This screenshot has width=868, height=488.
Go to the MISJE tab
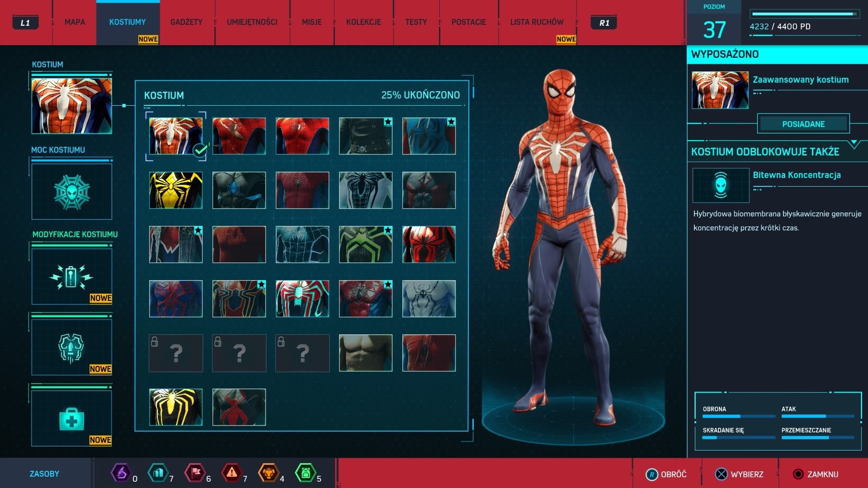point(312,22)
